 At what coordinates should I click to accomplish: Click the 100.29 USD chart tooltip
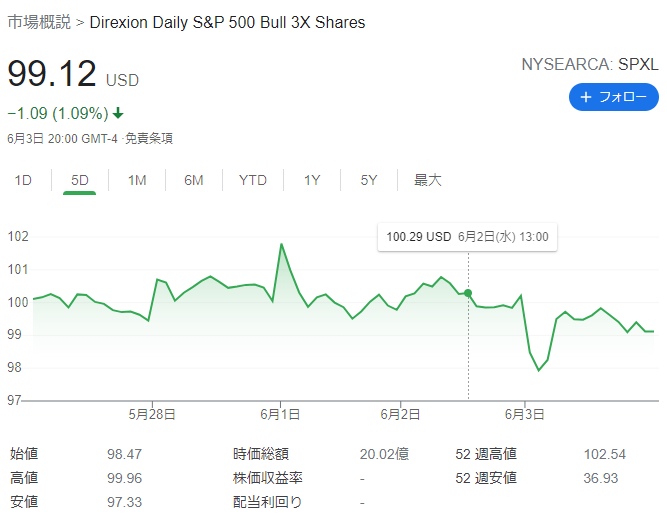pos(467,237)
